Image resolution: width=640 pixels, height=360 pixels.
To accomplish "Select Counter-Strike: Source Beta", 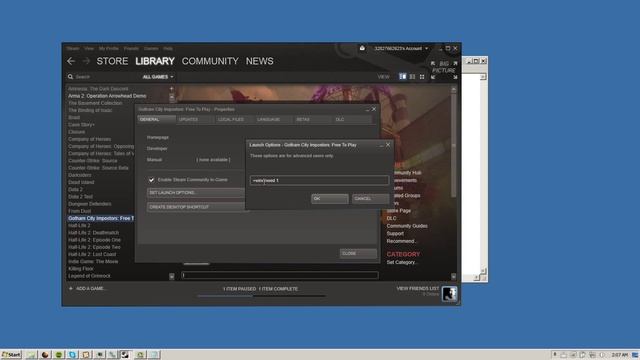I will click(x=98, y=168).
